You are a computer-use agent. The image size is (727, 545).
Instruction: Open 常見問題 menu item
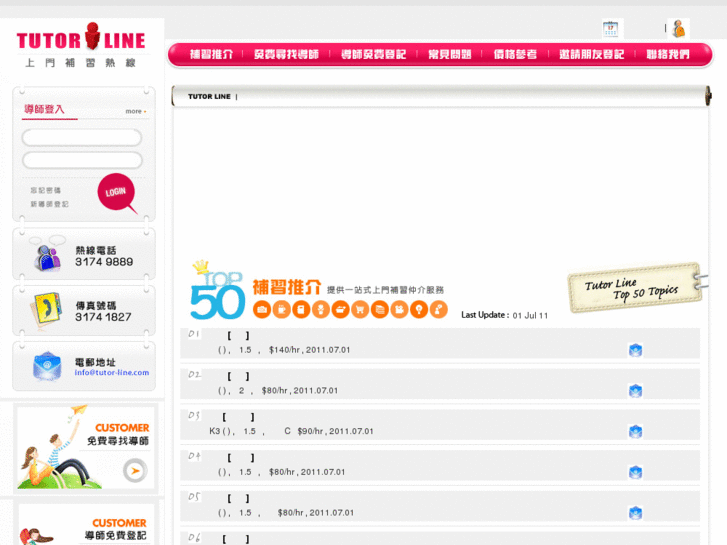pos(449,54)
